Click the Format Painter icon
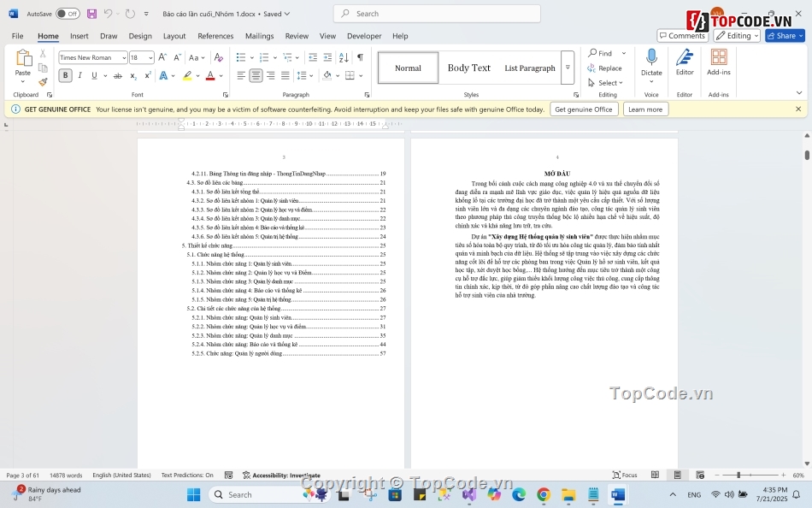 (x=43, y=82)
